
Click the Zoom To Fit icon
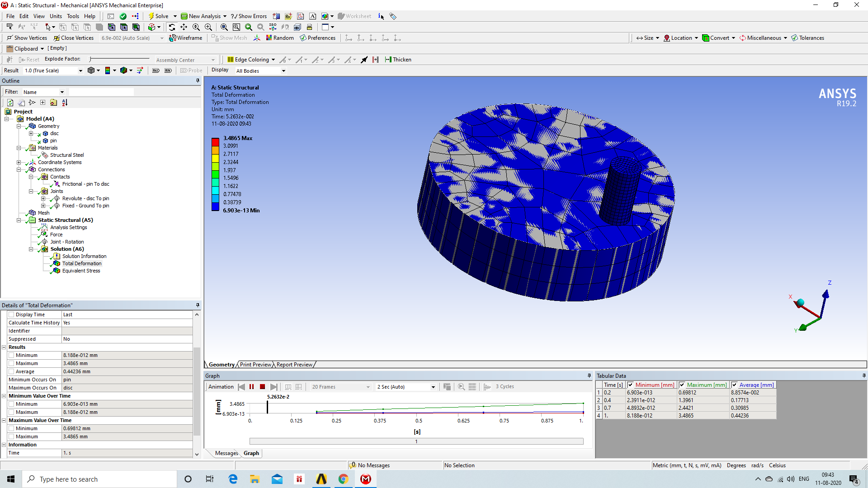click(x=224, y=27)
